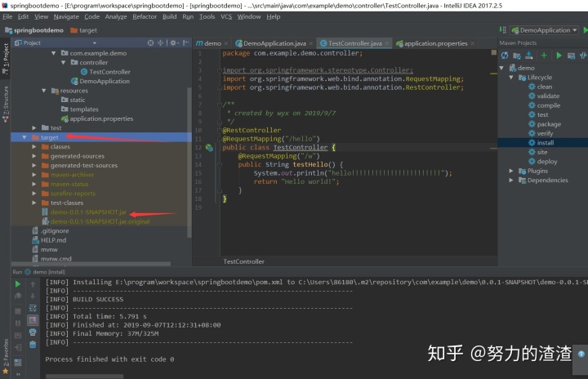Click scroll from source target icon in Project
This screenshot has width=588, height=379.
point(150,42)
